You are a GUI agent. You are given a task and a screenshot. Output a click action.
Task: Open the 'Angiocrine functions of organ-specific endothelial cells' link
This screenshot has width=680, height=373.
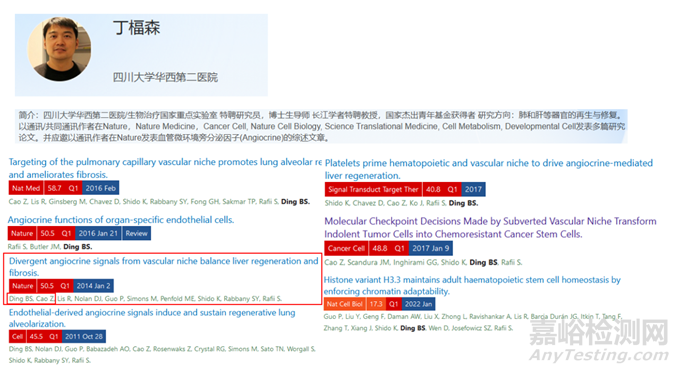[121, 220]
